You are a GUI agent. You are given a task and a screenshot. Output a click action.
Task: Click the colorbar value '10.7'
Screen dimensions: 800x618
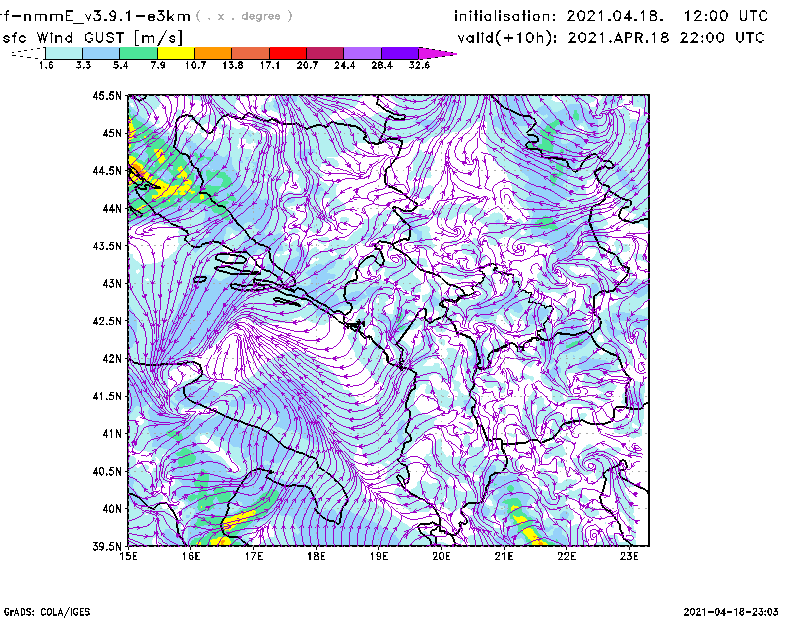click(195, 65)
